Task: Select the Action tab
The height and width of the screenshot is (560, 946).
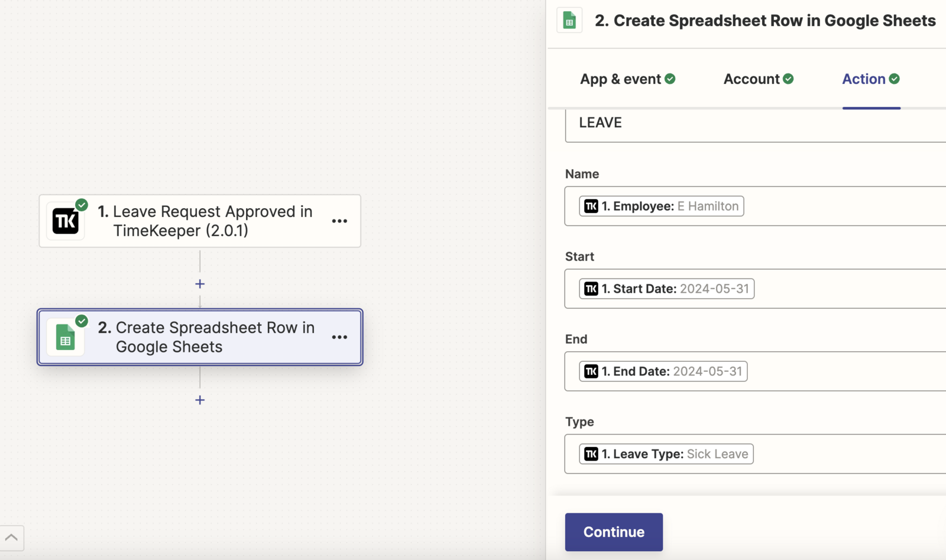Action: (871, 79)
